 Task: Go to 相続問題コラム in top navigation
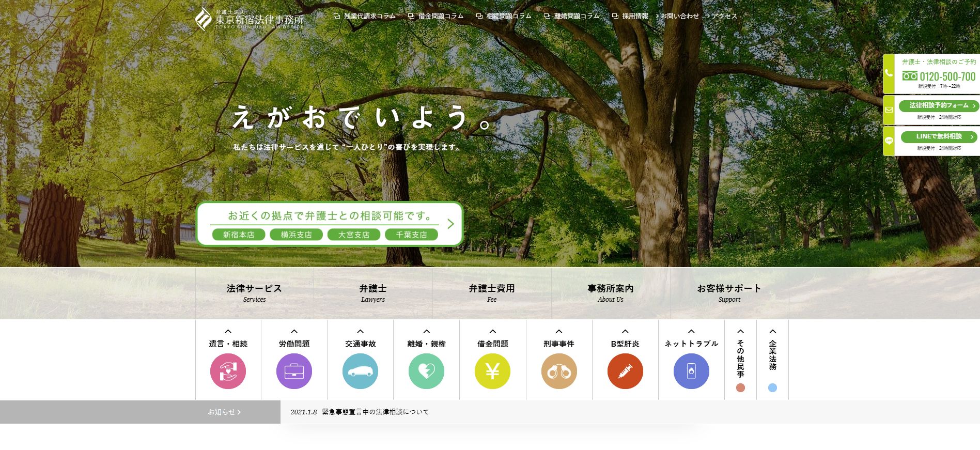coord(509,16)
